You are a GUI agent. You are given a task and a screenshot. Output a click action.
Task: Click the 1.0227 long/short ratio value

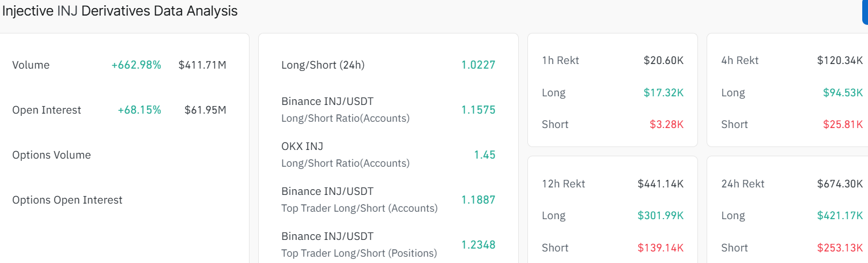coord(478,65)
